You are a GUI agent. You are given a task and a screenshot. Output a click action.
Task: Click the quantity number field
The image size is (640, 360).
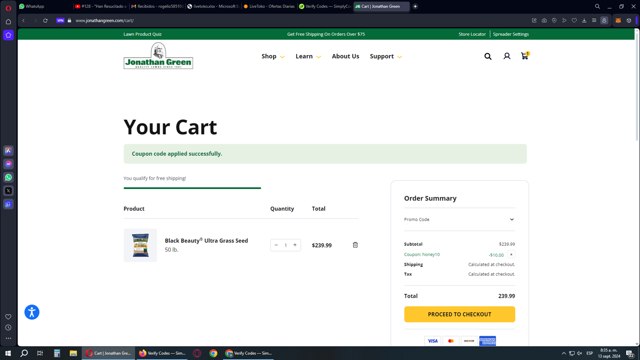(286, 245)
